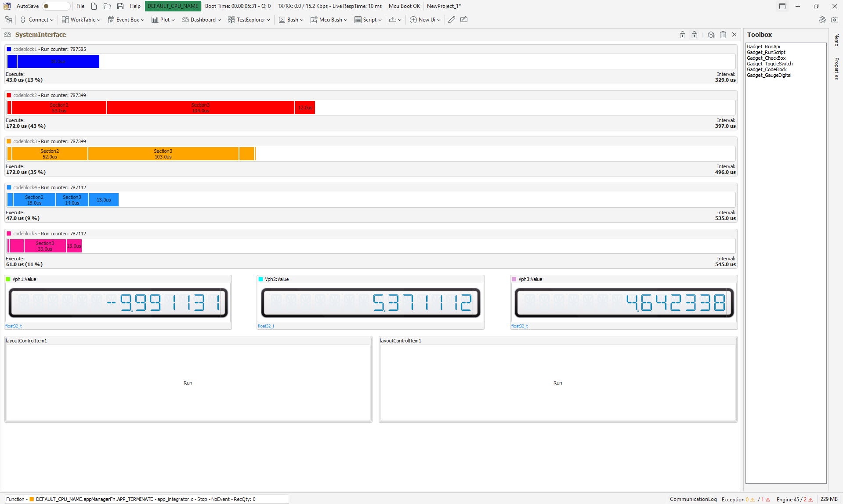The width and height of the screenshot is (843, 504).
Task: Select Gadget_RunScript in Toolbox
Action: coord(766,52)
